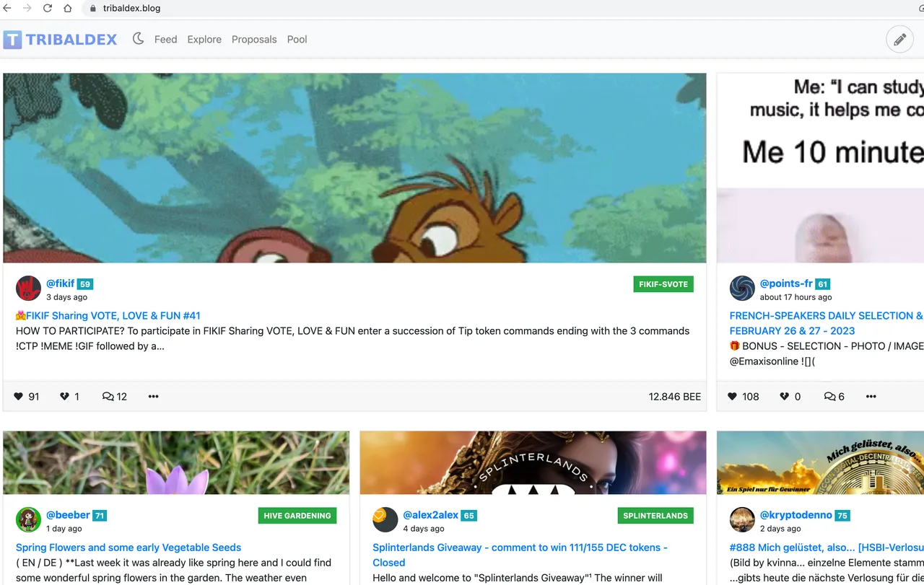The height and width of the screenshot is (585, 924).
Task: Open the Feed menu item
Action: pyautogui.click(x=165, y=40)
